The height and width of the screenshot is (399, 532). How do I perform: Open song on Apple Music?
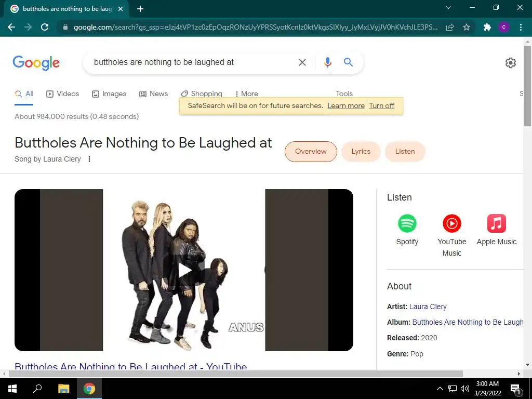click(496, 230)
